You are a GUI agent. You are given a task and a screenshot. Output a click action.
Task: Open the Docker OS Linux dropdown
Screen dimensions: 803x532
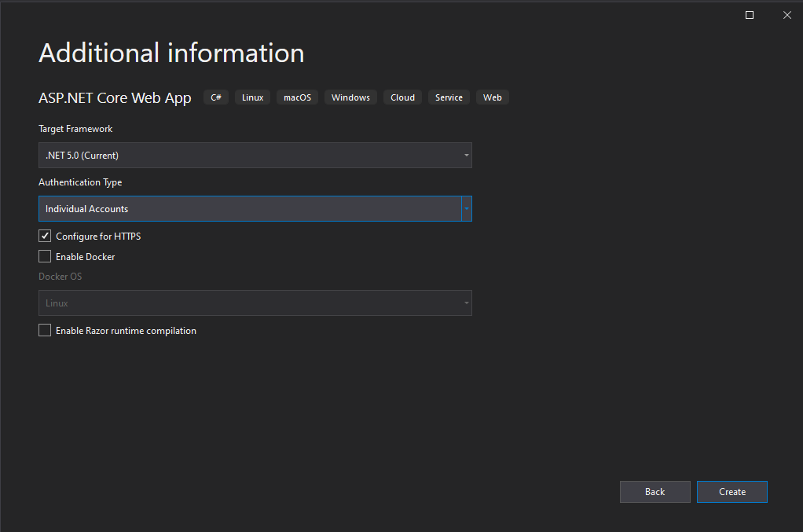click(x=255, y=303)
